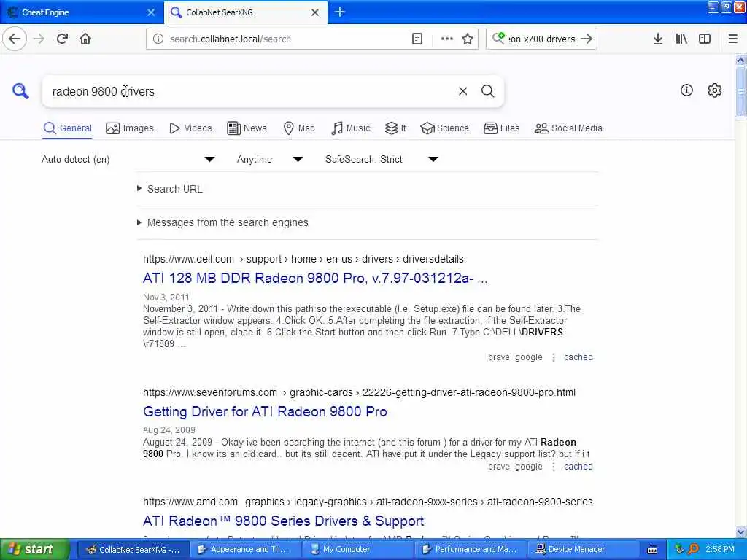Open the SafeSearch: Strict dropdown
The width and height of the screenshot is (747, 560).
382,159
